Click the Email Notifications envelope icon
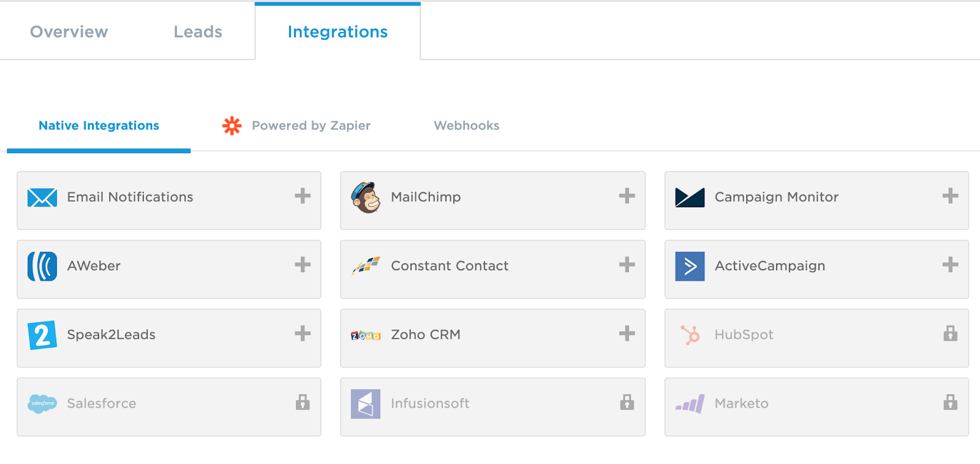 pos(42,197)
